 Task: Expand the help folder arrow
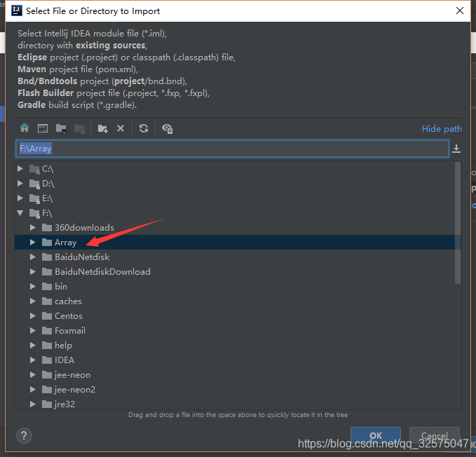click(x=32, y=345)
